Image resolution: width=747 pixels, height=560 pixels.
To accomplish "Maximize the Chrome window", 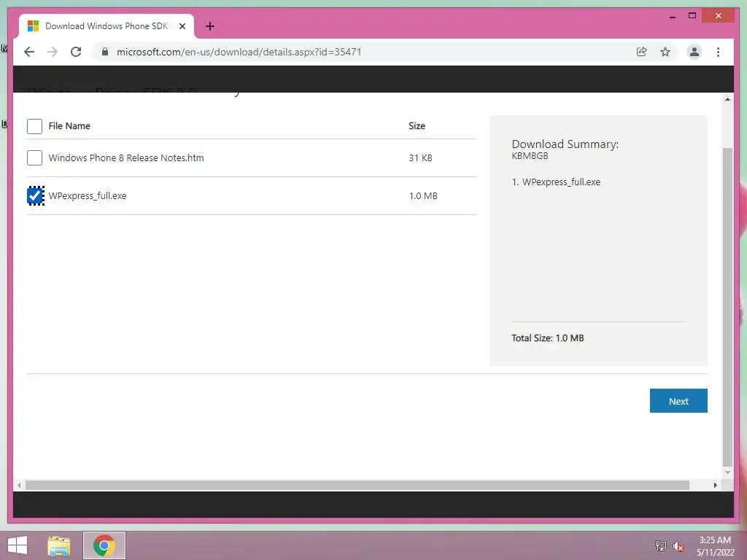I will (x=692, y=16).
